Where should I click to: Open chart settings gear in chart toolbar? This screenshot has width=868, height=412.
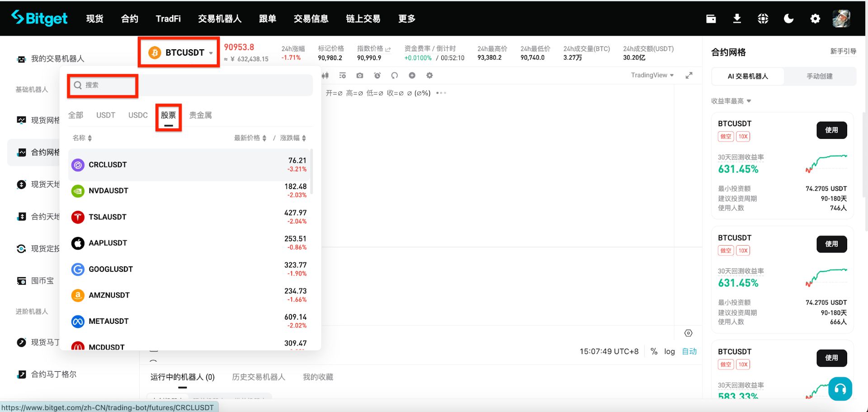[429, 76]
